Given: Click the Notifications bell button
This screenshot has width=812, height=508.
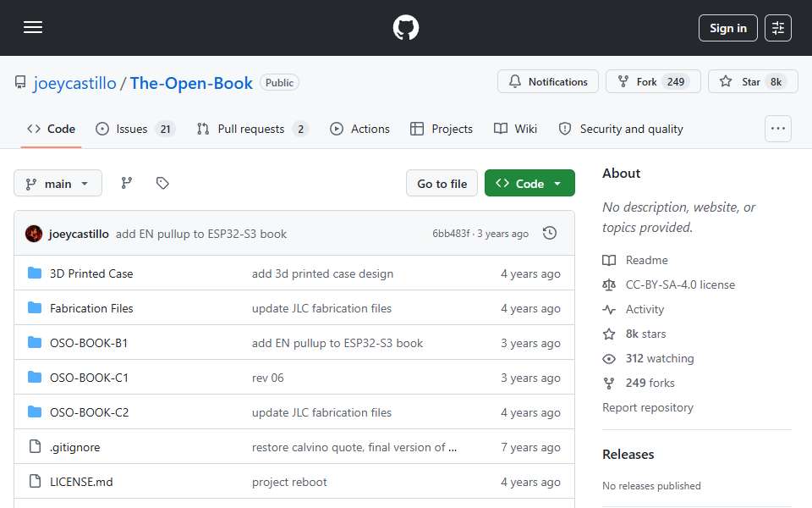Looking at the screenshot, I should (x=548, y=81).
